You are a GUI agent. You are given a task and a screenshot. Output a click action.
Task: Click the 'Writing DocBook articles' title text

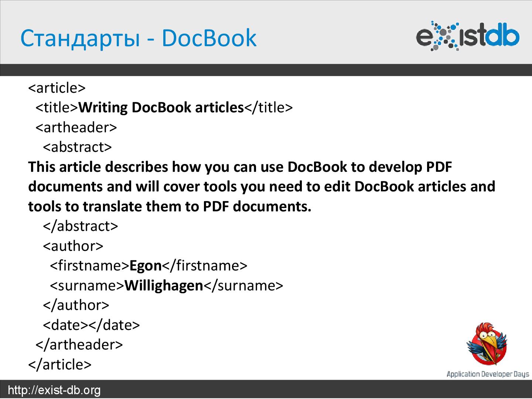[161, 108]
